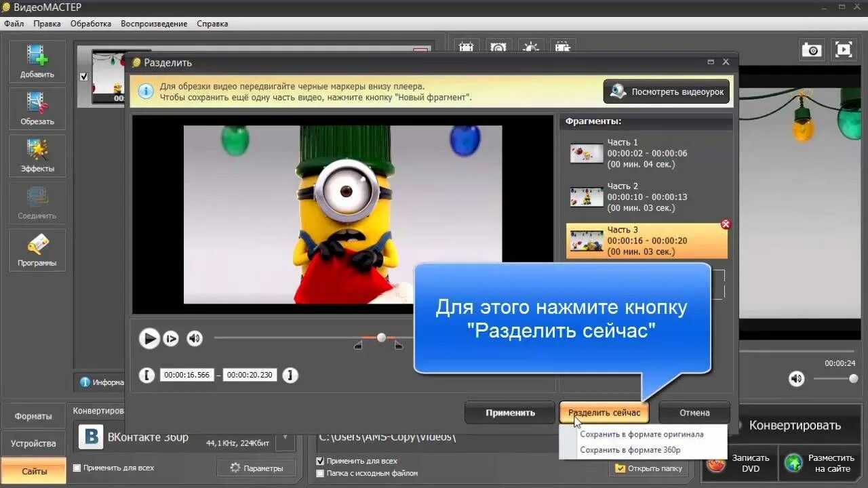868x488 pixels.
Task: Click the Соединить join icon
Action: click(x=37, y=203)
